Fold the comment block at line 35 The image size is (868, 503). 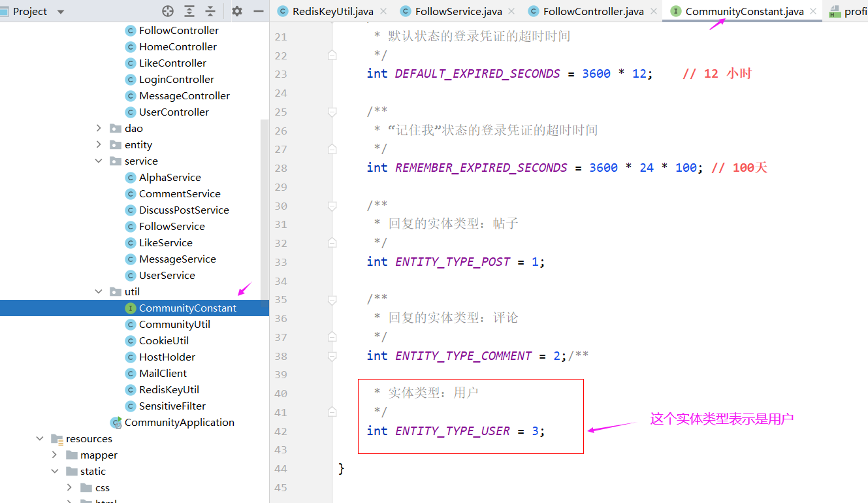click(332, 299)
